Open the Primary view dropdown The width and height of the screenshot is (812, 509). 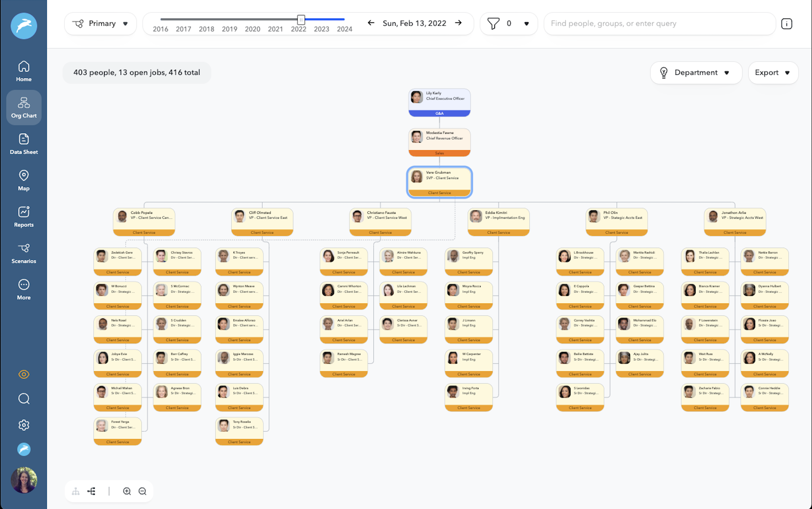coord(101,23)
